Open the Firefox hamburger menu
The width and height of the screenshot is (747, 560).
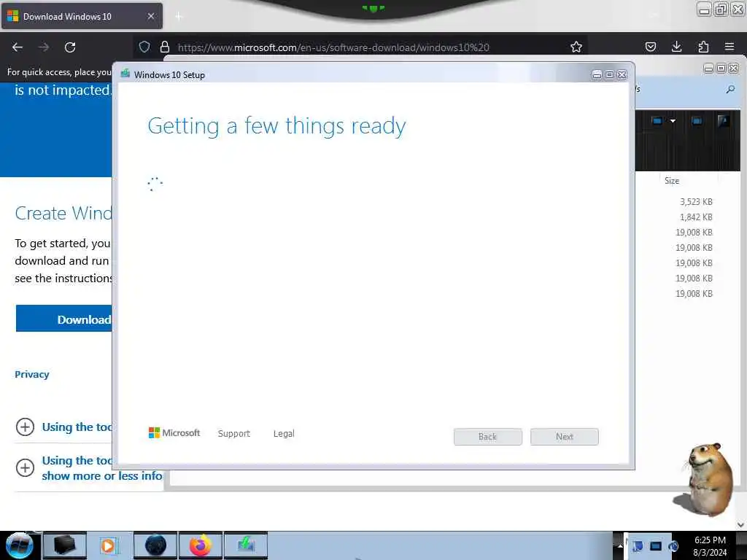[x=729, y=47]
